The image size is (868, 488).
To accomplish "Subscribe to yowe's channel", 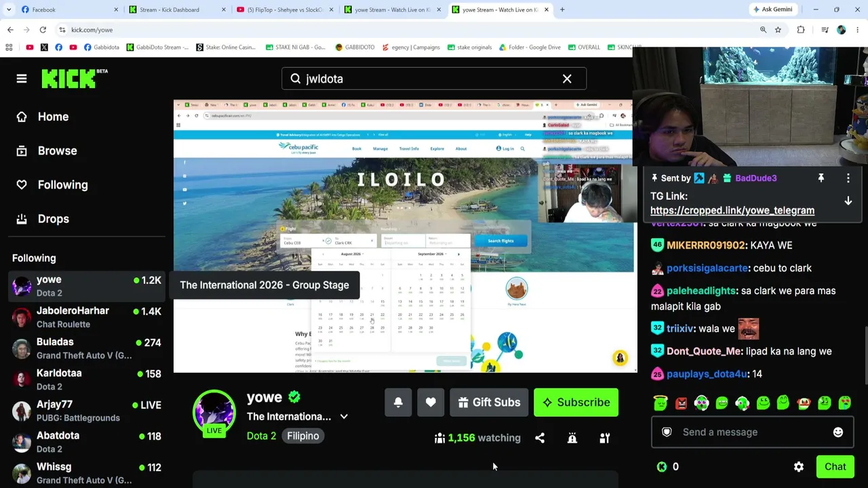I will (576, 403).
